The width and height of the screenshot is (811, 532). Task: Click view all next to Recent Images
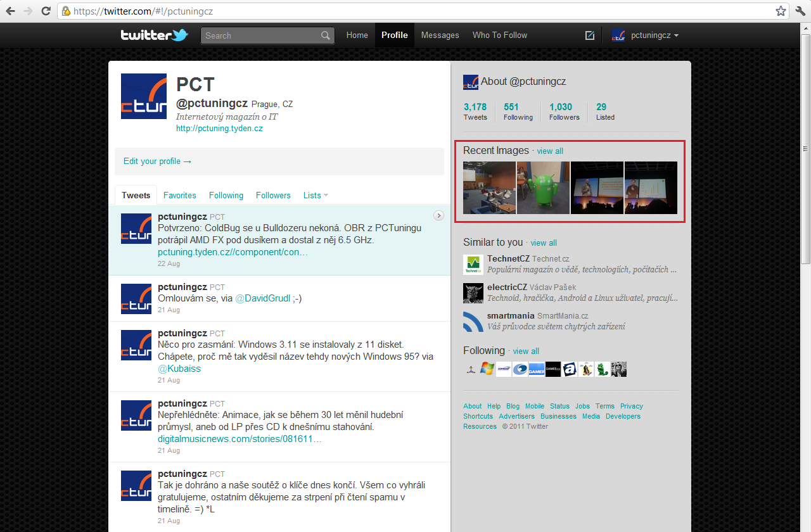(550, 151)
